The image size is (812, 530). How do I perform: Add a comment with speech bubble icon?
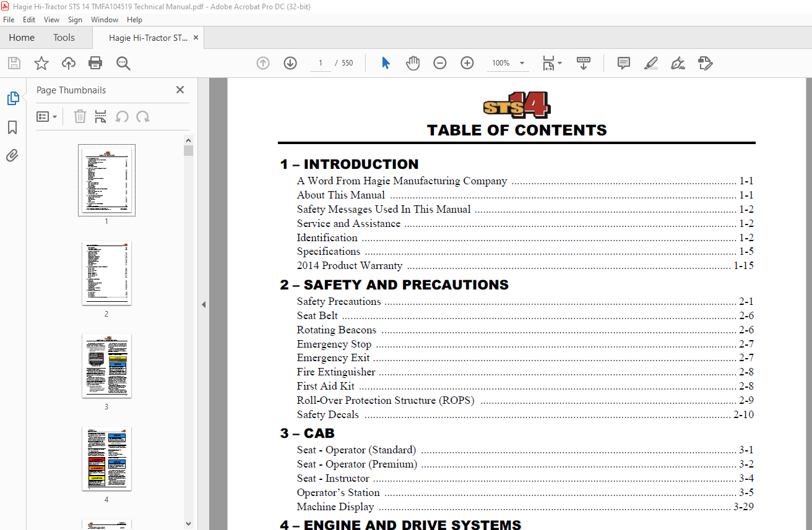pos(624,63)
